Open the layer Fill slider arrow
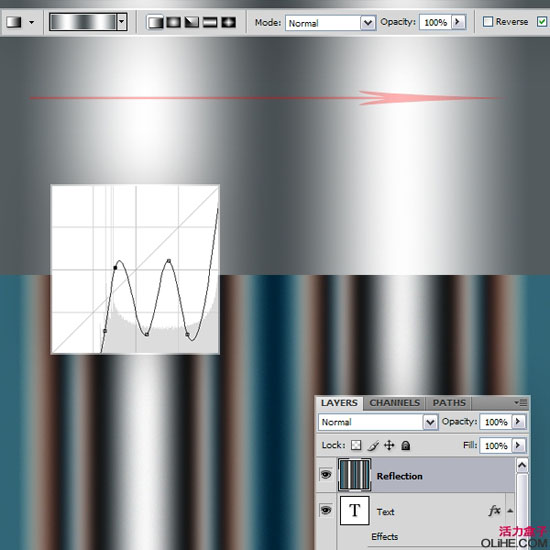 [518, 445]
